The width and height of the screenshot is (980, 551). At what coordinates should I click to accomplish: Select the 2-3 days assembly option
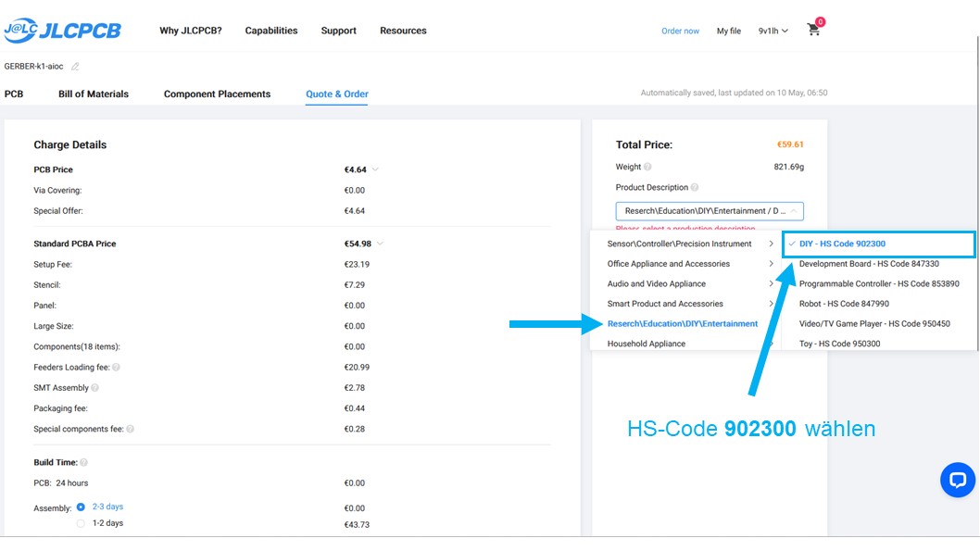[82, 507]
